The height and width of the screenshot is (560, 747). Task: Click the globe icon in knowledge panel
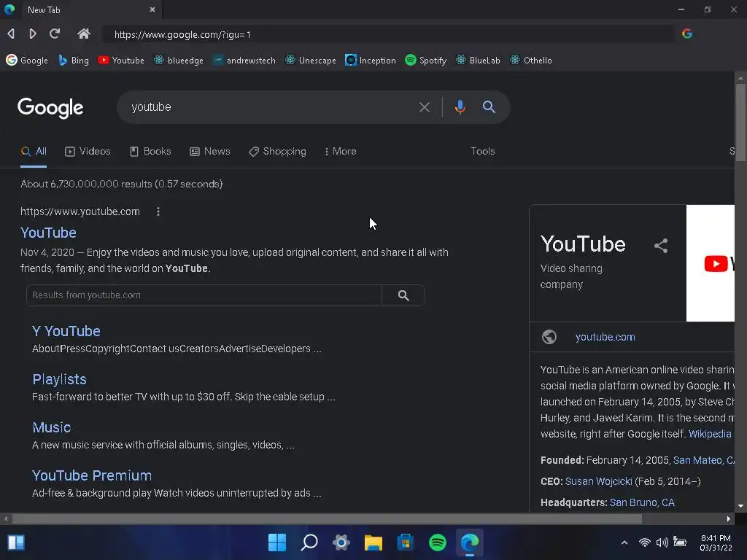point(549,337)
